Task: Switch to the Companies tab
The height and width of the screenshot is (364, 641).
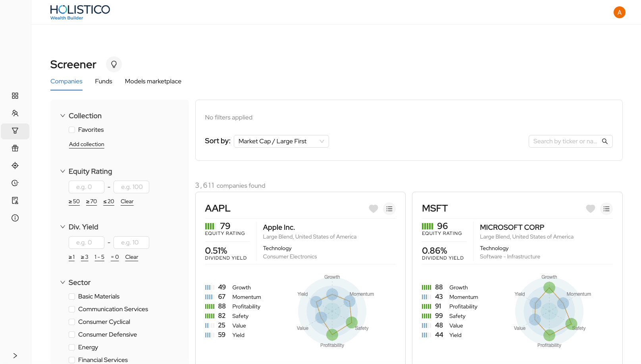Action: [66, 81]
